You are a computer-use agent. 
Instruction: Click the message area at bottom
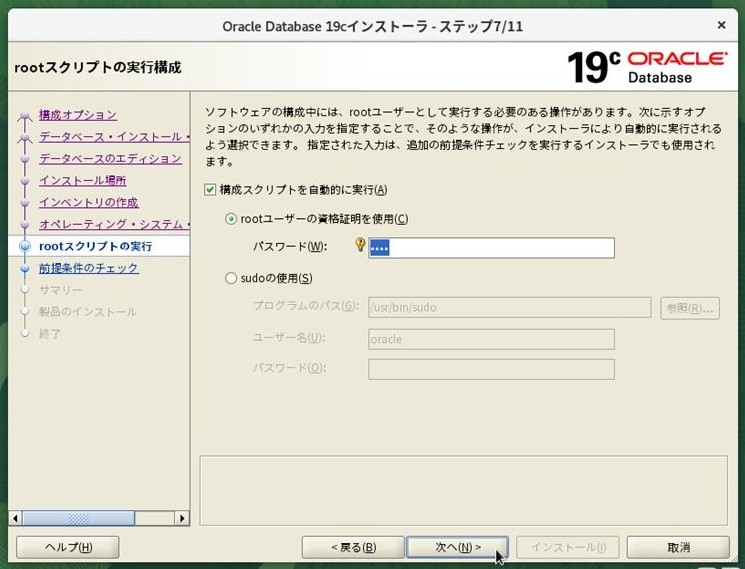coord(464,491)
